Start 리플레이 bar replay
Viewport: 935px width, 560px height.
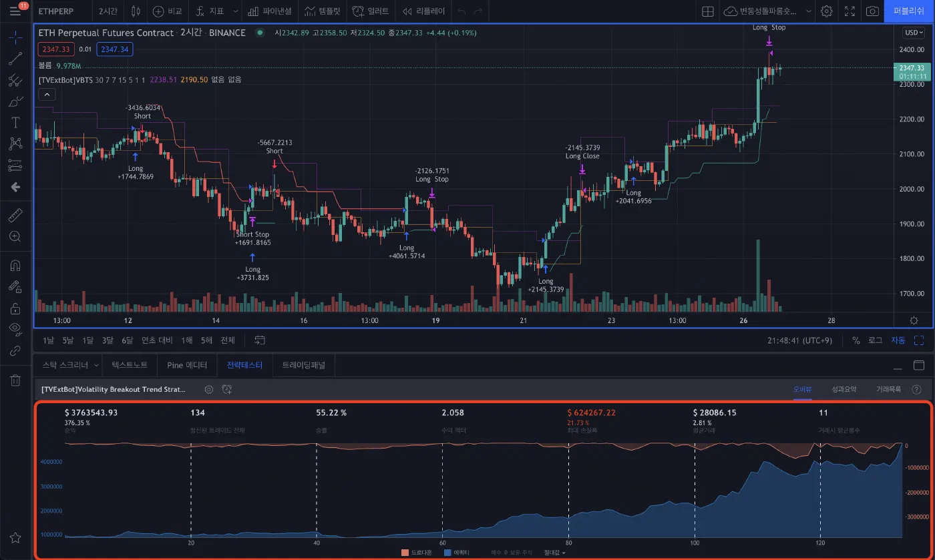(x=423, y=11)
